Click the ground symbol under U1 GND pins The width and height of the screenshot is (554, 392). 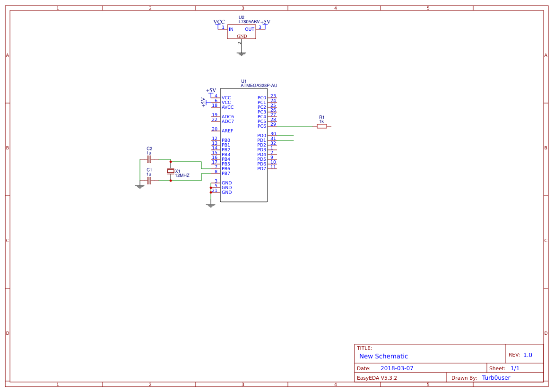[210, 204]
